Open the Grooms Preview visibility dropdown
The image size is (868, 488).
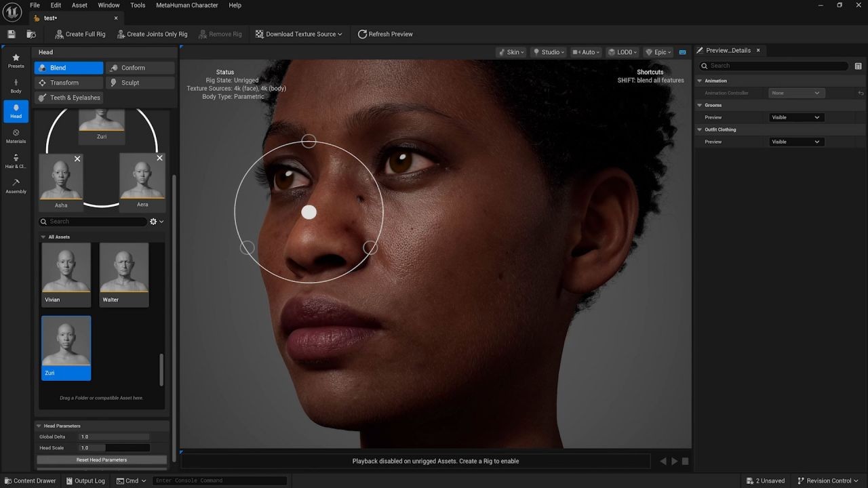click(795, 117)
